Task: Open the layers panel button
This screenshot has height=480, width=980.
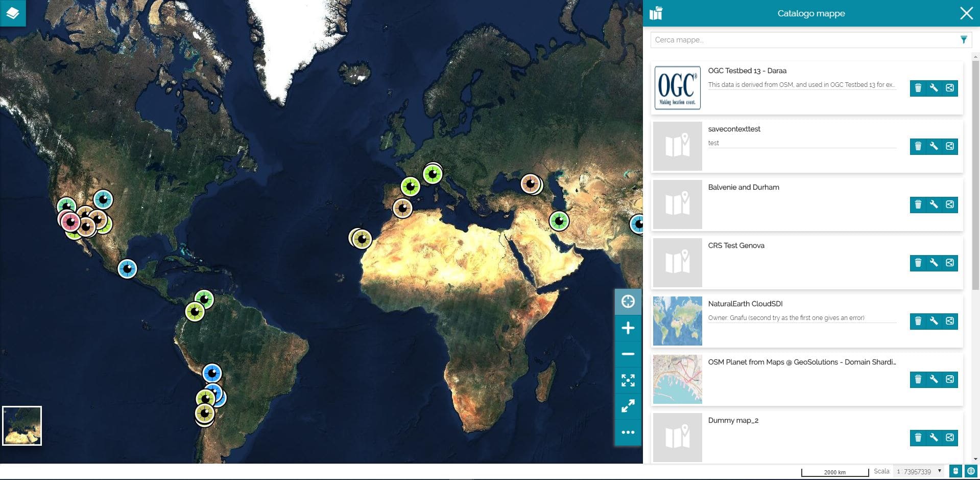Action: [13, 13]
